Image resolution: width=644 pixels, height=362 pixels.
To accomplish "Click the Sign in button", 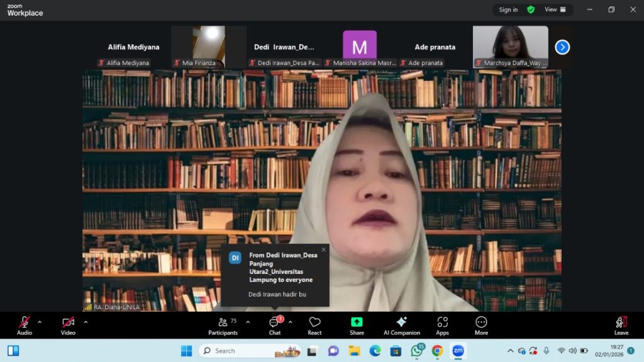I will [x=508, y=9].
